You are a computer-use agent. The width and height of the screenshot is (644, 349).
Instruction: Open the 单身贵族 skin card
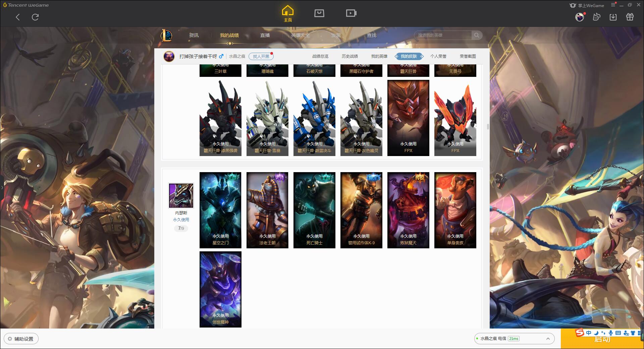point(455,210)
